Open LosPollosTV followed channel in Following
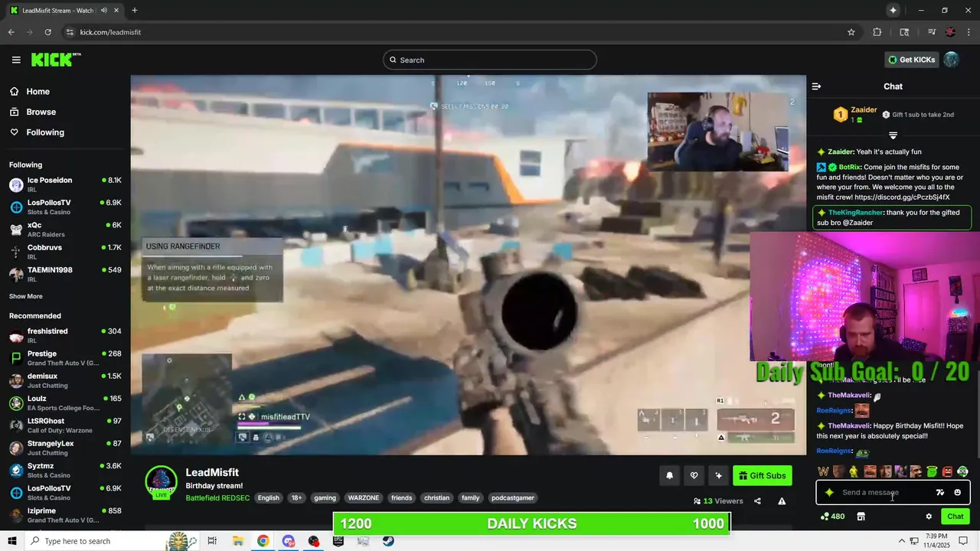Viewport: 980px width, 551px height. tap(65, 207)
